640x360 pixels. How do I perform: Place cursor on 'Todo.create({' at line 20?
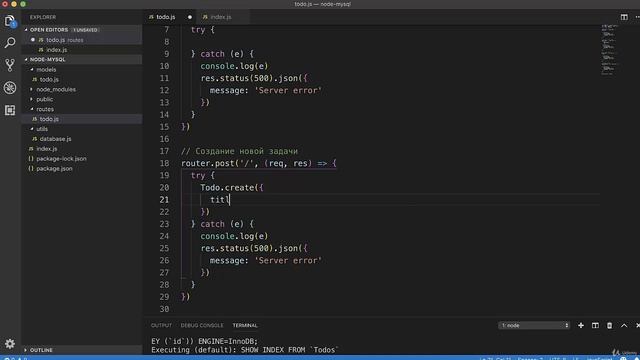(x=232, y=187)
